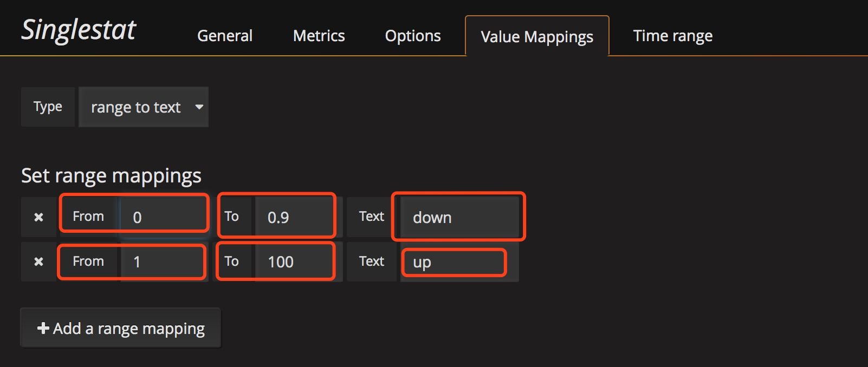The height and width of the screenshot is (367, 868).
Task: Click the 'Set range mappings' heading
Action: pos(111,176)
